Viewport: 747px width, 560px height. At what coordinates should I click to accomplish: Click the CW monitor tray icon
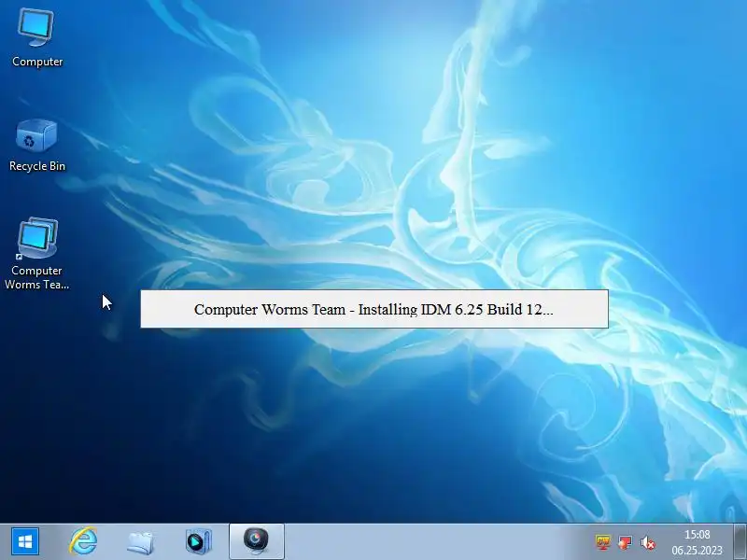[x=603, y=542]
